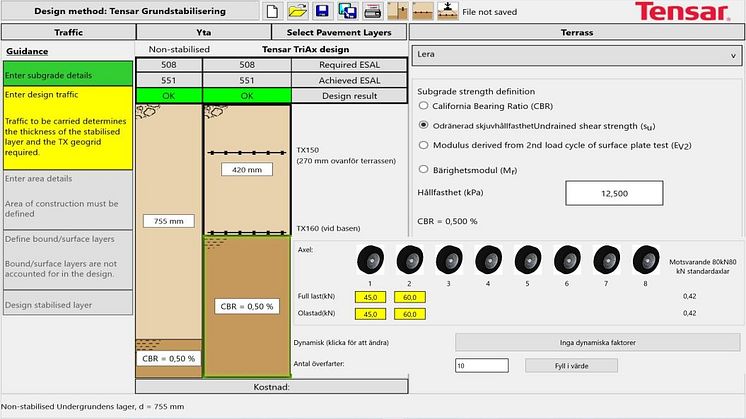
Task: Select side-by-side section comparison toolbar icon
Action: coord(397,11)
